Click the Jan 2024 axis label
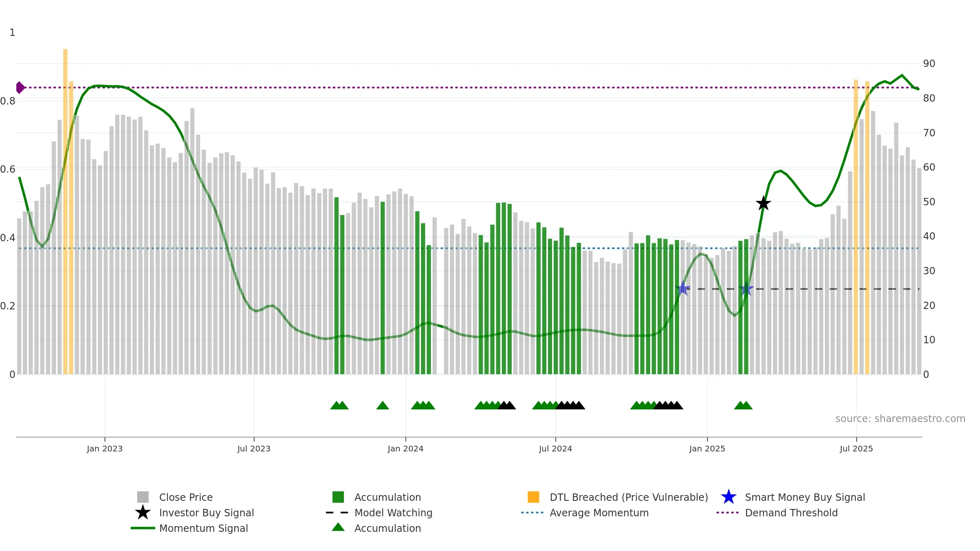The height and width of the screenshot is (551, 980). coord(405,449)
